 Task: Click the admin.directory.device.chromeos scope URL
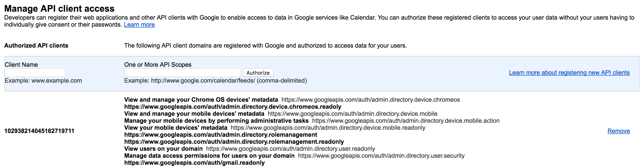(370, 100)
